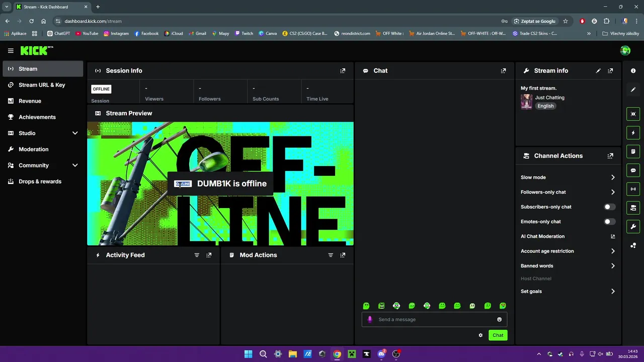Open Mod Actions filter options

point(331,255)
